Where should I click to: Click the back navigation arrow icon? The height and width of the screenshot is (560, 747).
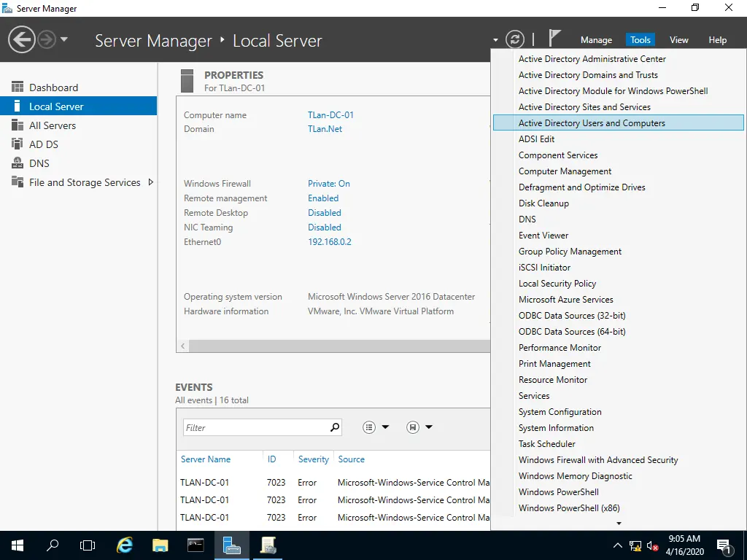22,39
